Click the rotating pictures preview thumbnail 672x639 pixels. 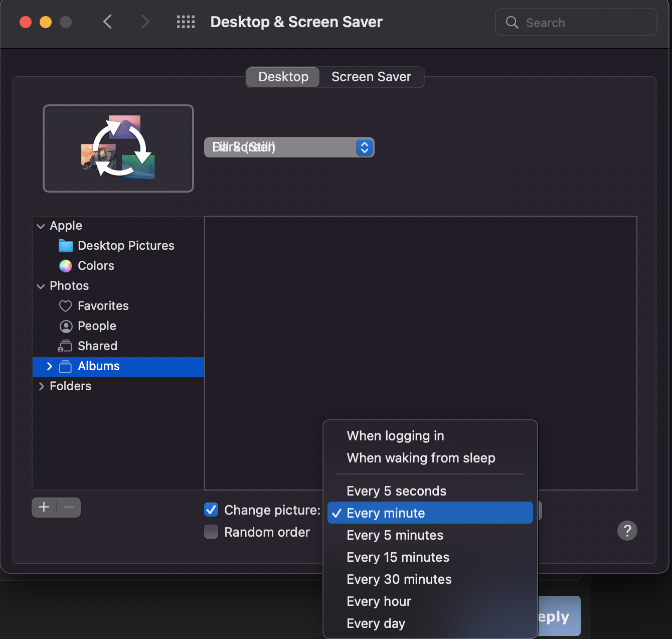click(118, 148)
